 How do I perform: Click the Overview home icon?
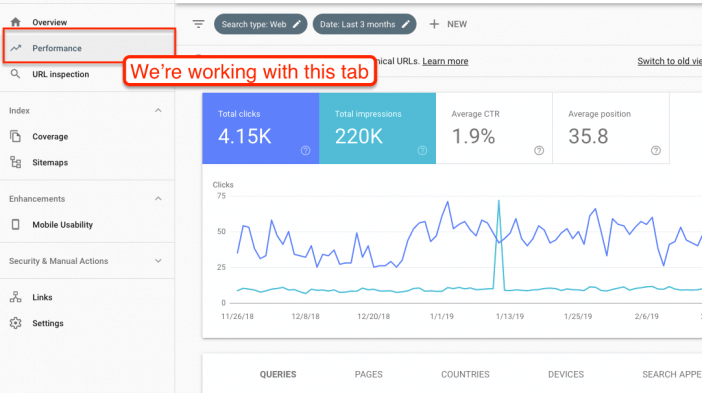(16, 22)
